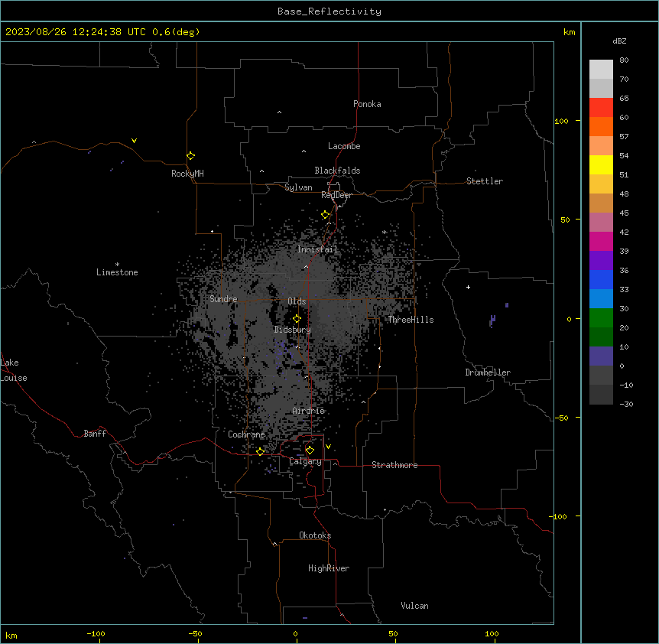659x644 pixels.
Task: Click the yellow diamond marker below Cochrane
Action: (260, 451)
